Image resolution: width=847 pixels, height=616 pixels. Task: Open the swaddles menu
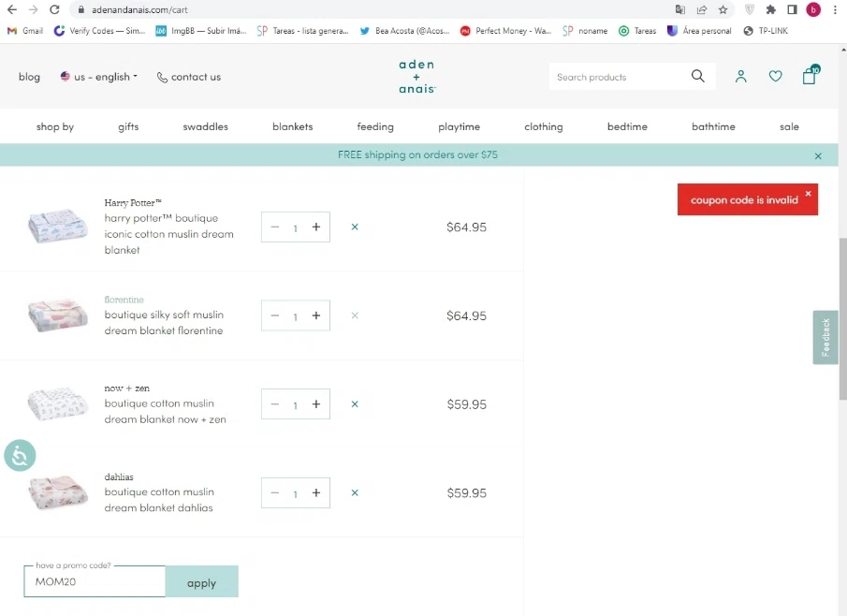(x=205, y=126)
